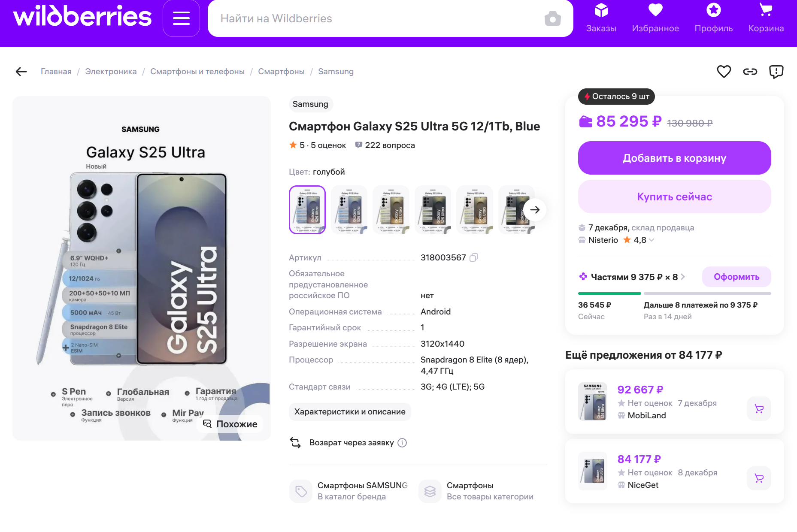Viewport: 797px width, 532px height.
Task: Click the camera image search icon
Action: click(552, 18)
